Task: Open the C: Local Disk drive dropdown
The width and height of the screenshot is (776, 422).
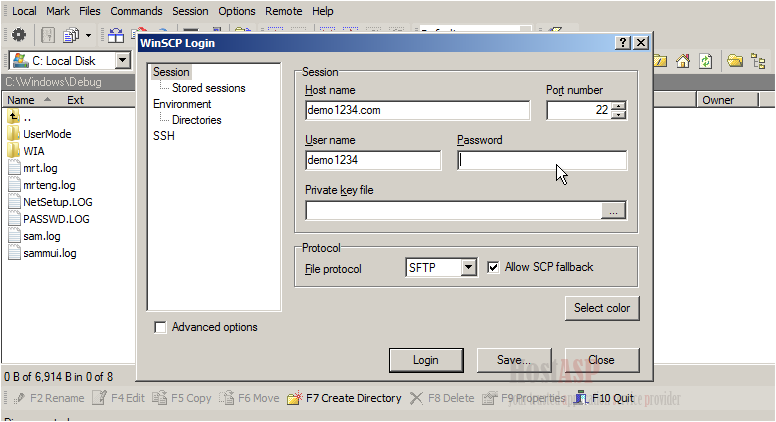Action: (122, 61)
